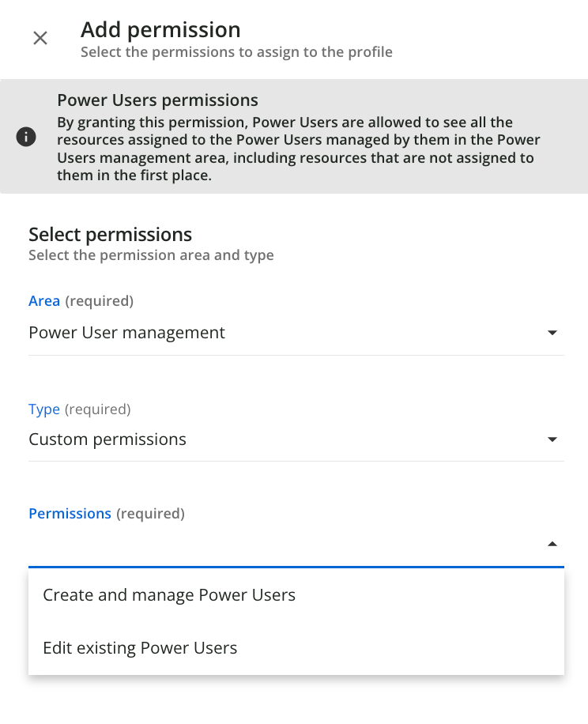Click the blue Area field label
Viewport: 588px width, 724px height.
[x=44, y=301]
